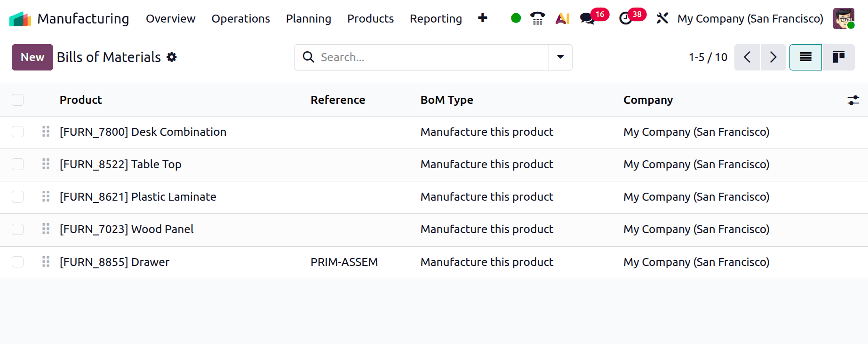Open the Products menu
The image size is (868, 344).
point(370,19)
